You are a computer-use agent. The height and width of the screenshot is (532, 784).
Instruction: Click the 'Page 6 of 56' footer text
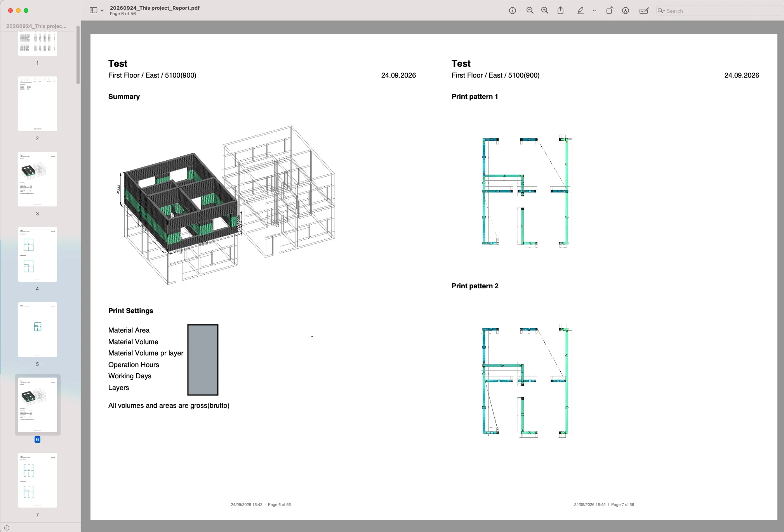[x=279, y=505]
